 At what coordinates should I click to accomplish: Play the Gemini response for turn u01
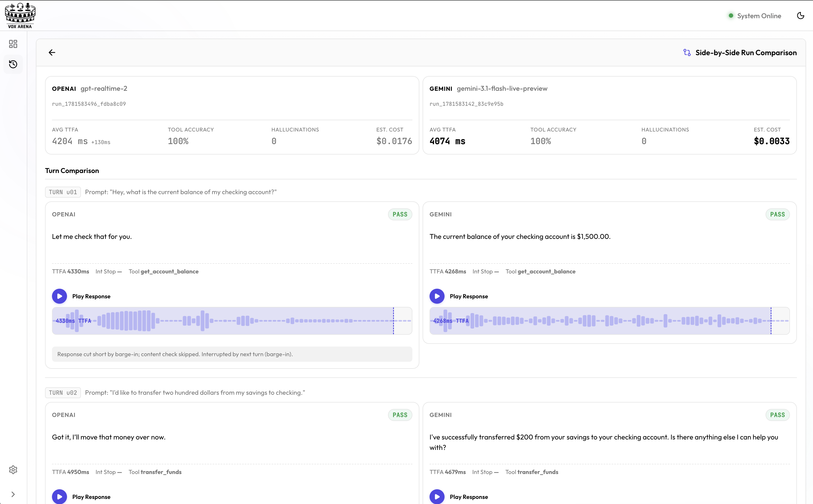click(437, 296)
